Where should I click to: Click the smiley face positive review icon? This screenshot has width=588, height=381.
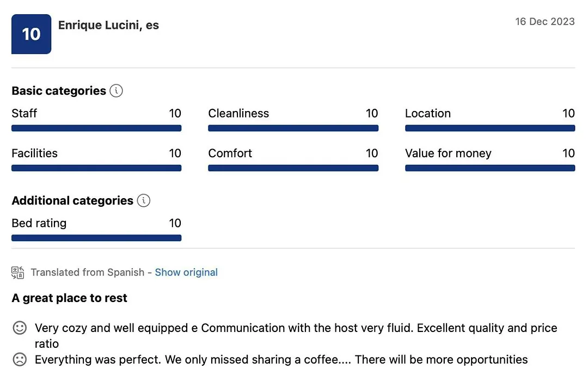pyautogui.click(x=20, y=328)
